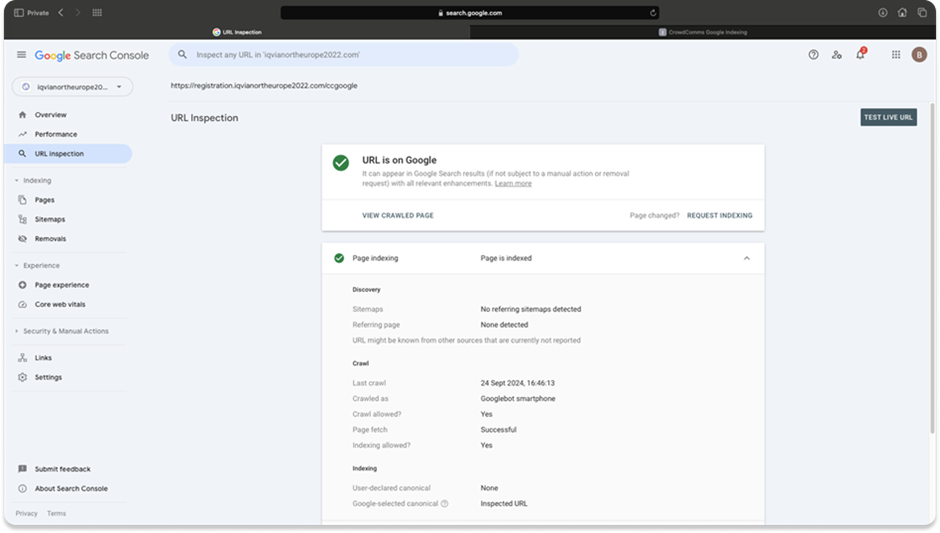Click the Help question mark icon
Image resolution: width=940 pixels, height=533 pixels.
(x=813, y=55)
